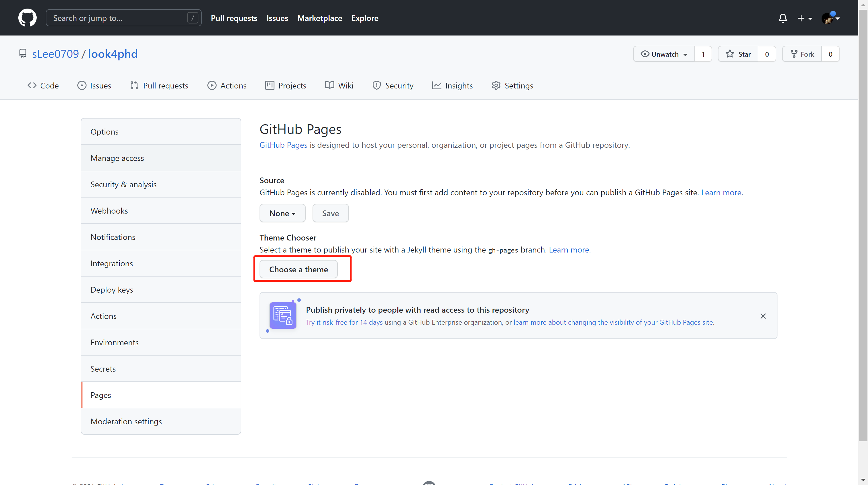The image size is (868, 485).
Task: Open Security & analysis settings
Action: (161, 184)
